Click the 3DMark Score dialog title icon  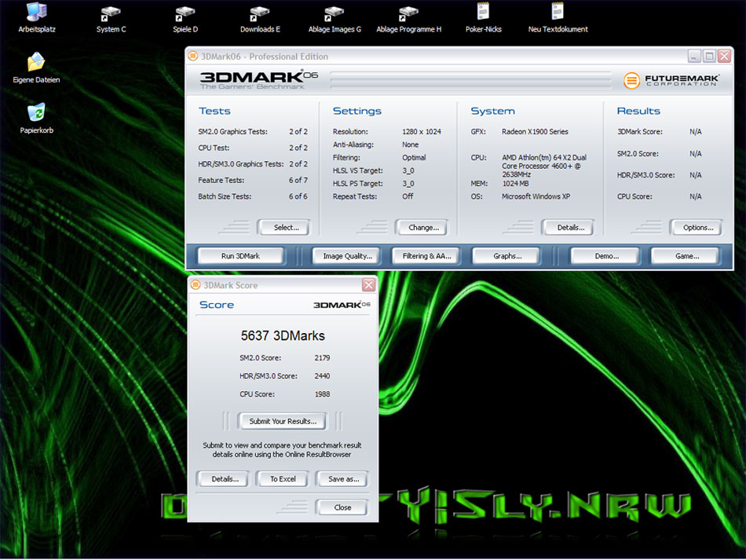196,284
